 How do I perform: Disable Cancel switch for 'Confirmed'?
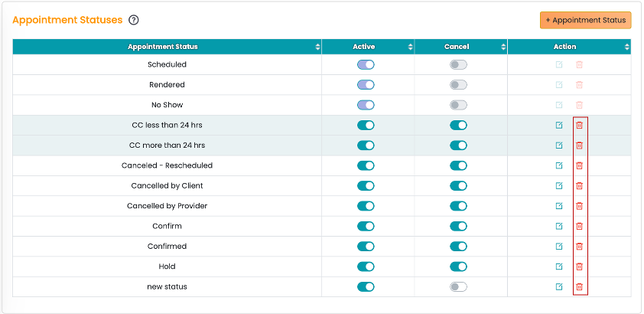[x=458, y=246]
